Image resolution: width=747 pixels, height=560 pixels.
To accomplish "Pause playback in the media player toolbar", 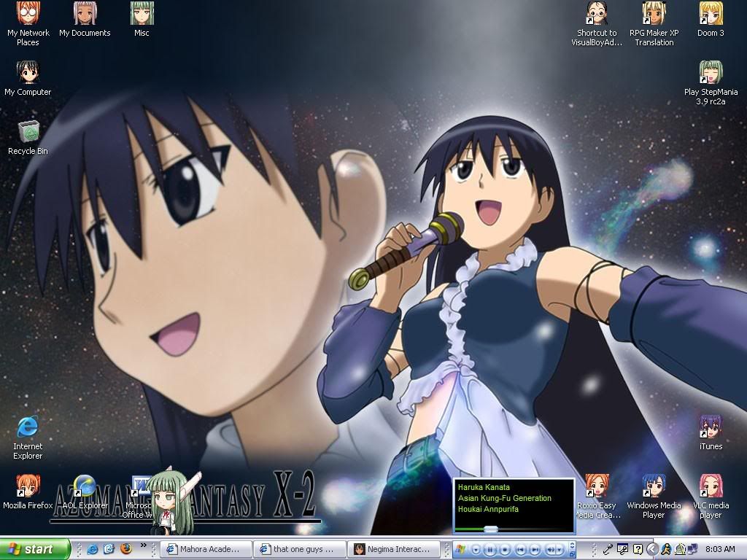I will [490, 549].
